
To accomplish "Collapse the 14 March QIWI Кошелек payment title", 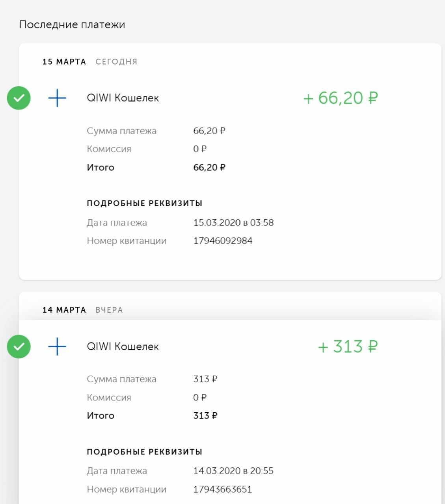I will [123, 346].
